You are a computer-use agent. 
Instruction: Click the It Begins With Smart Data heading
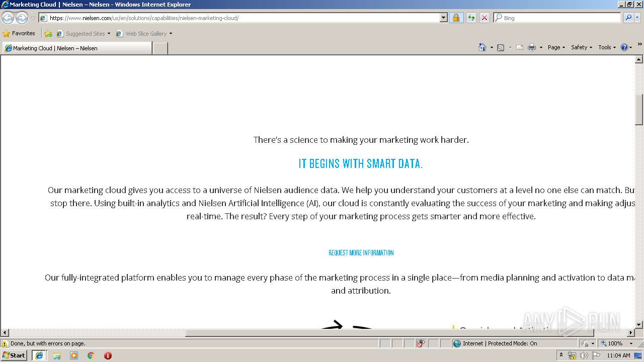(x=361, y=164)
